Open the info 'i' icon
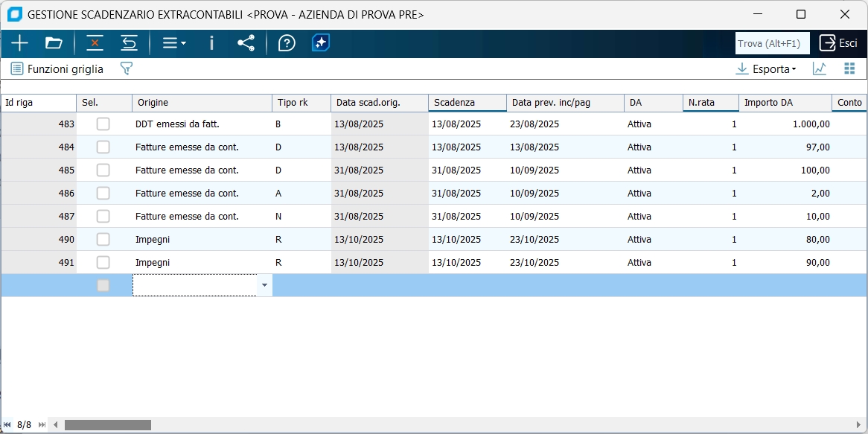Screen dimensions: 868x434 (211, 43)
